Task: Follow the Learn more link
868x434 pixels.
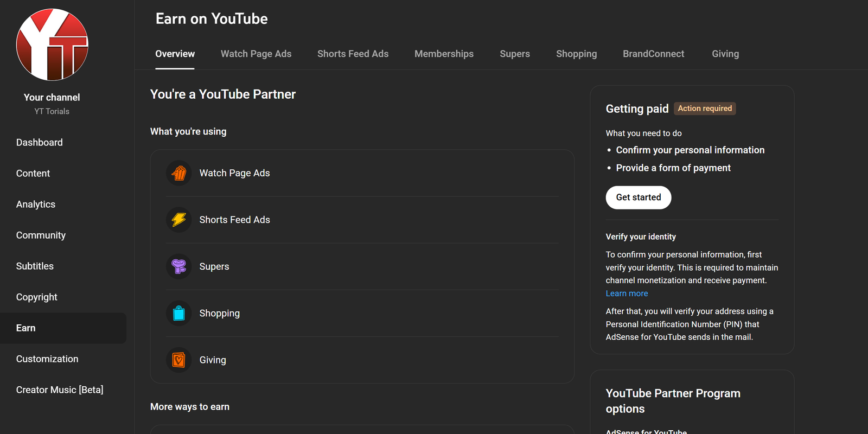Action: click(x=627, y=293)
